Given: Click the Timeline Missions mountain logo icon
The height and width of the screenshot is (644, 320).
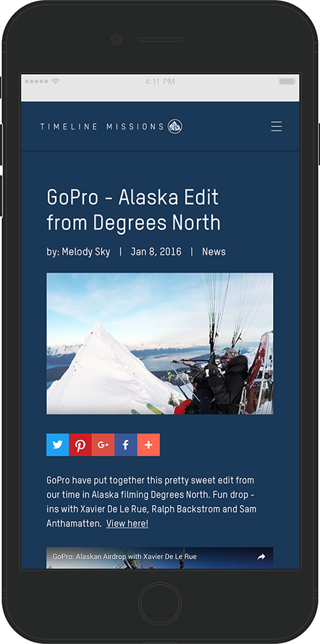Looking at the screenshot, I should (x=175, y=126).
